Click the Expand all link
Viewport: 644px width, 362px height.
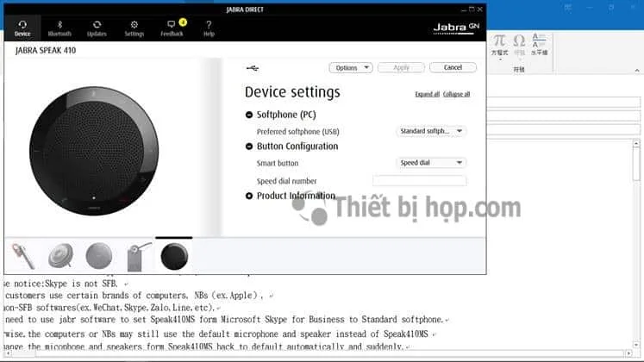pyautogui.click(x=427, y=94)
